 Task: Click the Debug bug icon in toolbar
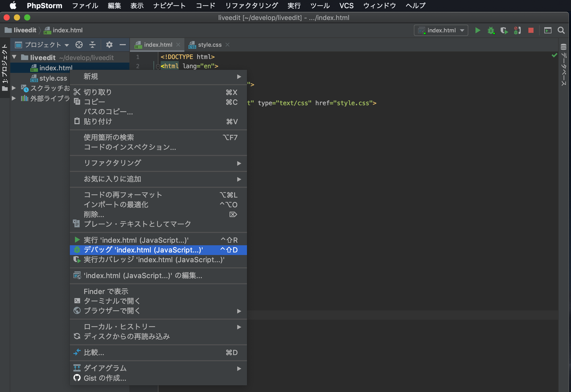pyautogui.click(x=491, y=31)
